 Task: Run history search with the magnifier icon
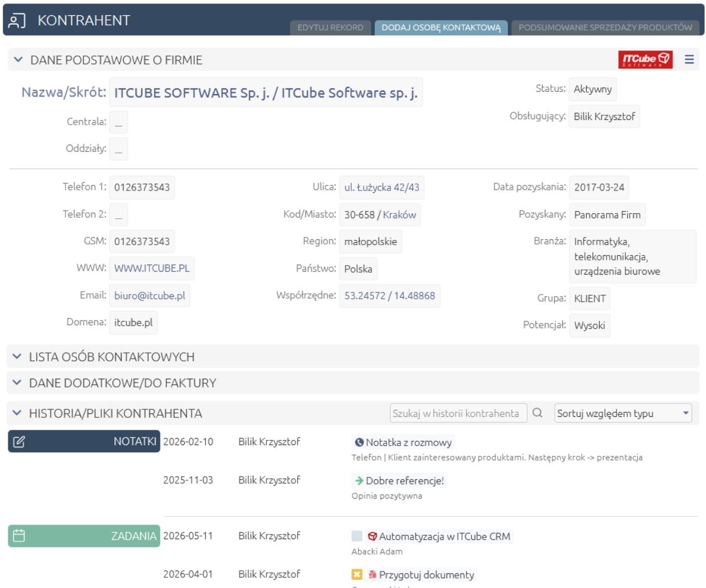point(537,413)
